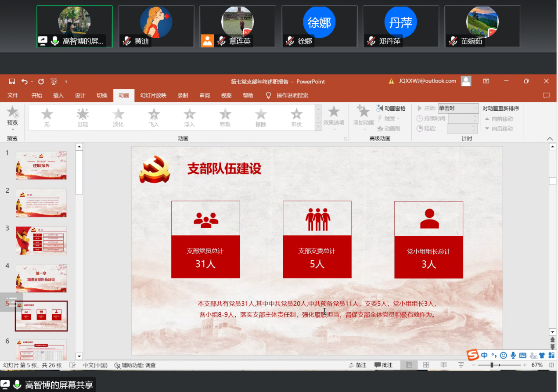The image size is (558, 392).
Task: Select the 形状 animation effect
Action: (296, 118)
